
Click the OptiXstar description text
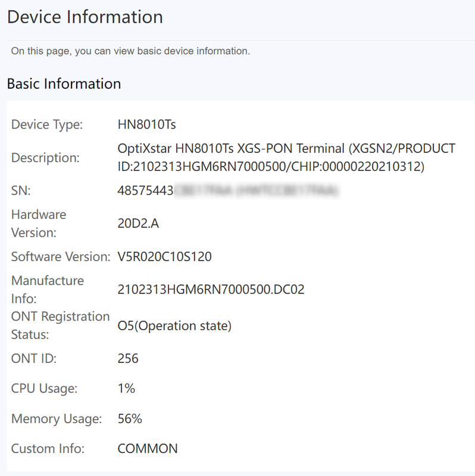286,158
